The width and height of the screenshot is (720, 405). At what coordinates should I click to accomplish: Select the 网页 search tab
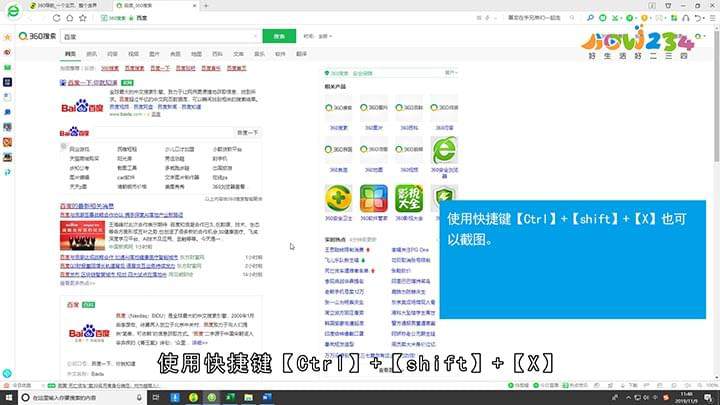click(x=70, y=54)
